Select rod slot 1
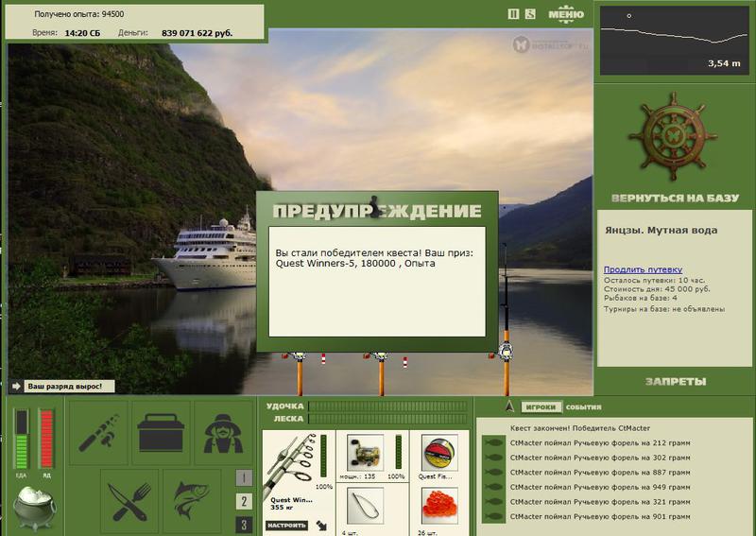This screenshot has height=536, width=756. click(x=244, y=477)
